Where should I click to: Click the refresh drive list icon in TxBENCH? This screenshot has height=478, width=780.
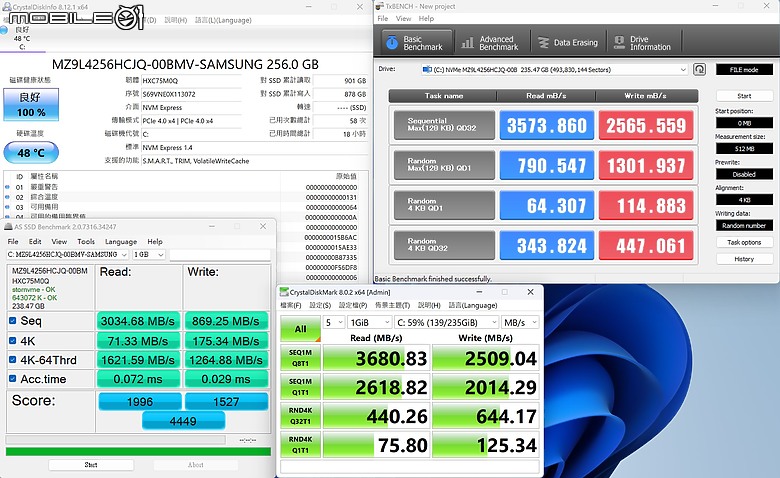point(699,69)
